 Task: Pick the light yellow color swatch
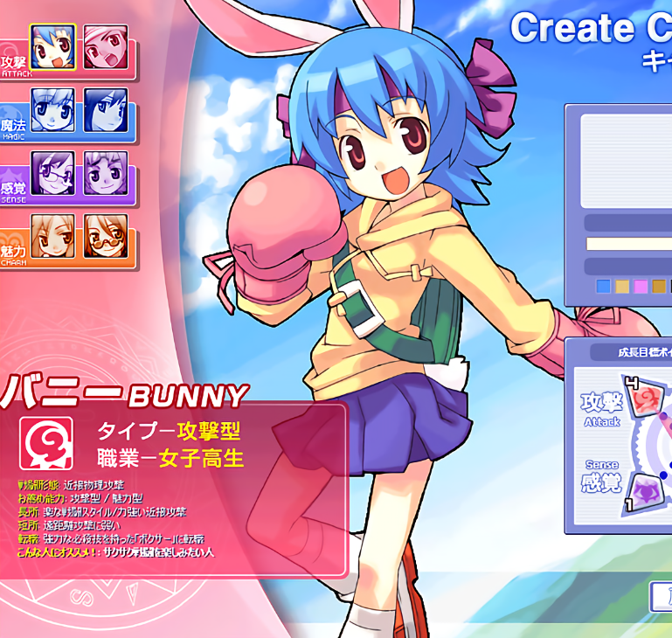(622, 286)
